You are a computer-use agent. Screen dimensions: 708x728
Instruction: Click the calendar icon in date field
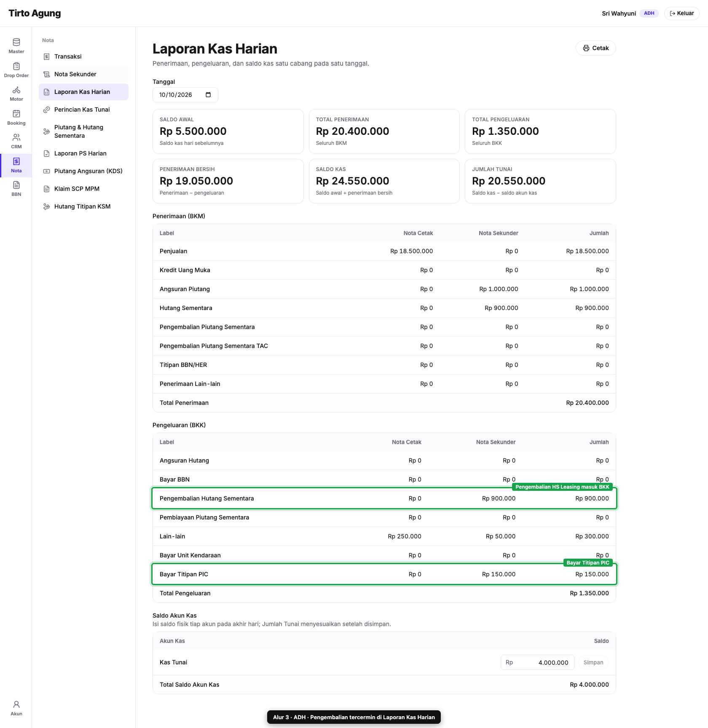point(208,95)
